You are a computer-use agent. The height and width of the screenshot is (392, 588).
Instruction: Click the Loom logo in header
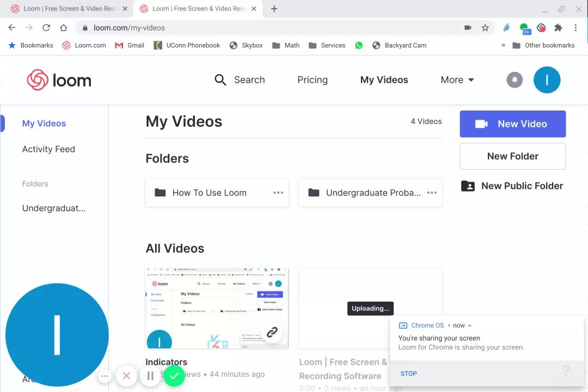59,80
